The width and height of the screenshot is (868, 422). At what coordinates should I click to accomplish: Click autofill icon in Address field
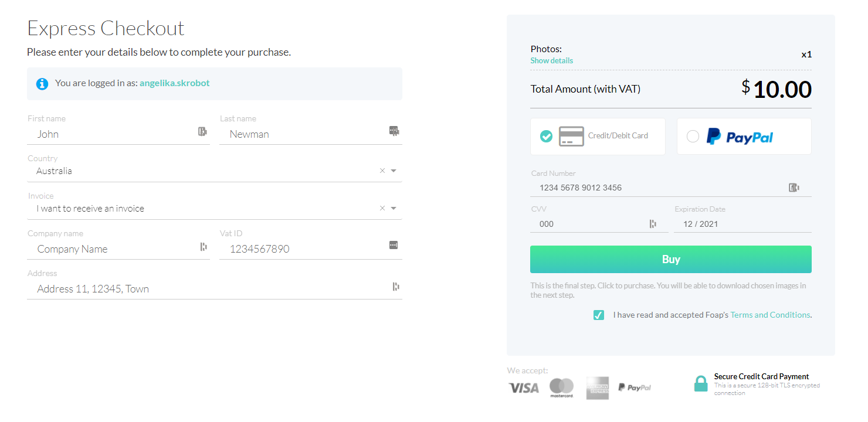tap(396, 287)
